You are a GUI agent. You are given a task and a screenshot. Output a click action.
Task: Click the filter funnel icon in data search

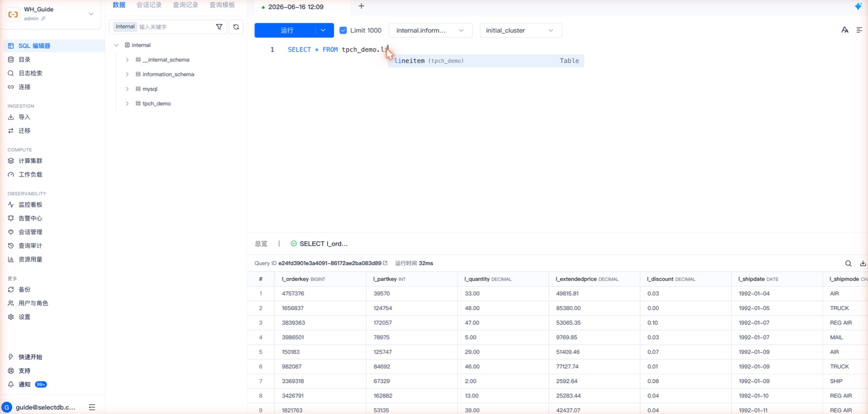tap(219, 27)
